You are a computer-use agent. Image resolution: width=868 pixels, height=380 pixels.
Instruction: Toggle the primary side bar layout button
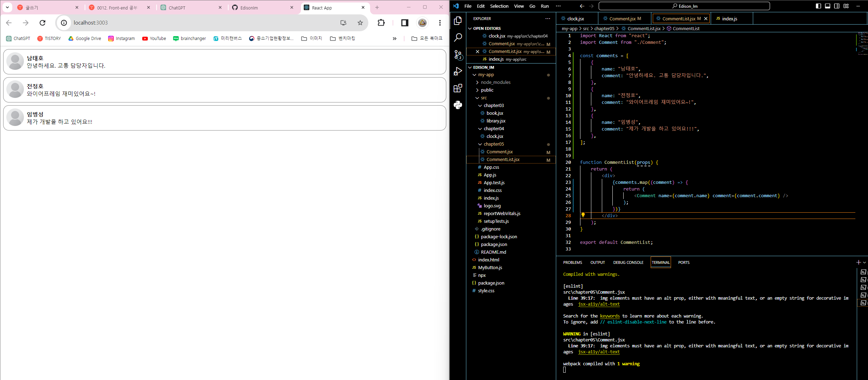(x=818, y=6)
